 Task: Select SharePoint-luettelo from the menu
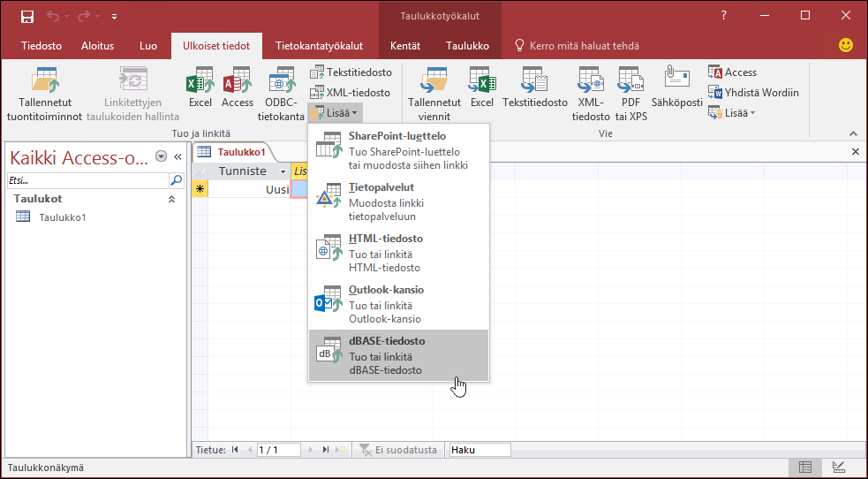398,150
